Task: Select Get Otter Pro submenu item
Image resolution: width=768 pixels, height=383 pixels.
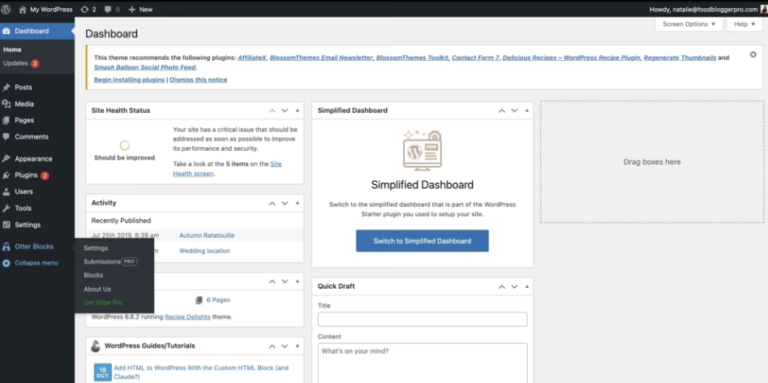Action: tap(103, 303)
